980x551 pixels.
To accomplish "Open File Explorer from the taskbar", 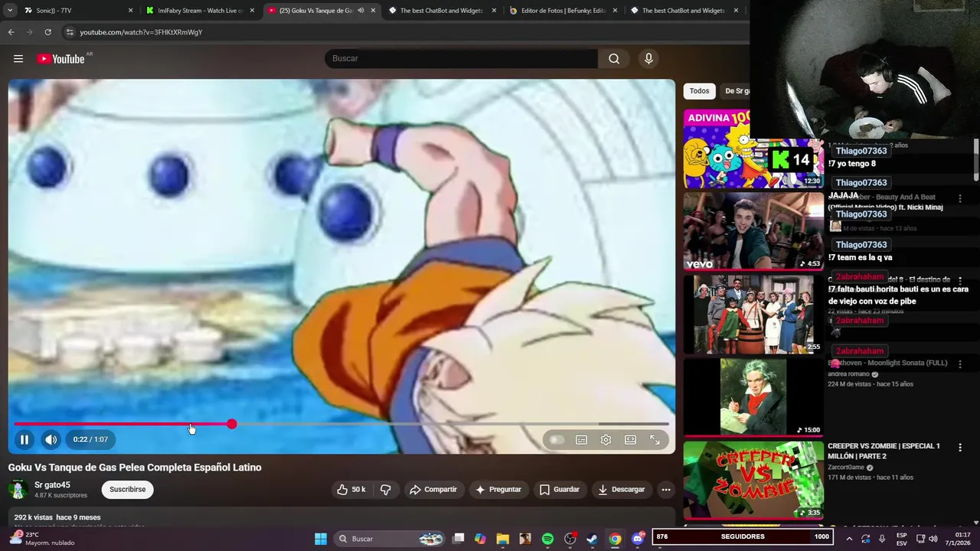I will (502, 539).
